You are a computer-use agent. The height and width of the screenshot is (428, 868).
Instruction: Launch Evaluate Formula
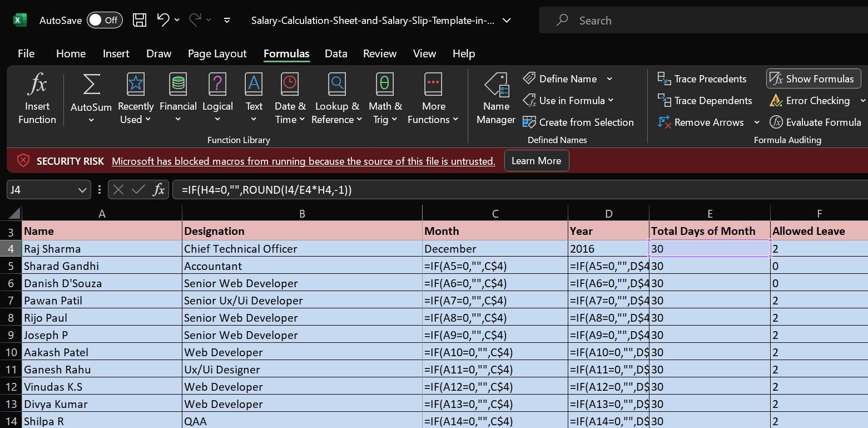click(815, 122)
